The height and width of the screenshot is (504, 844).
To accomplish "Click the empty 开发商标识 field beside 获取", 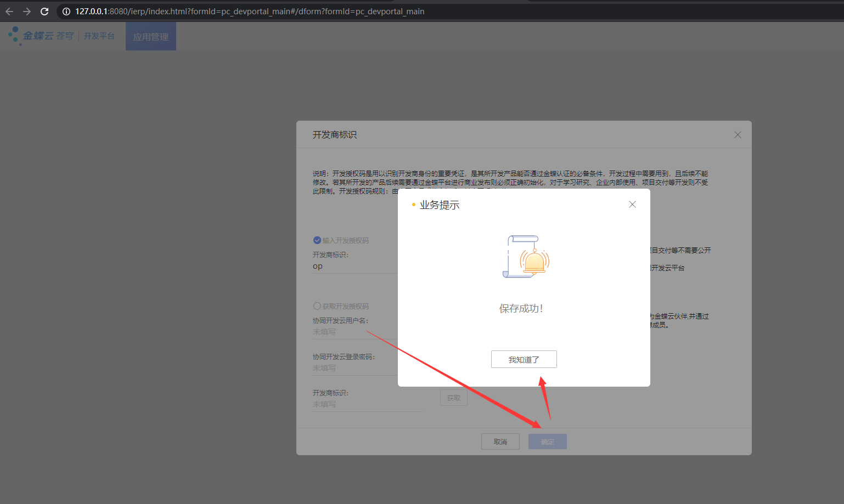I will click(x=367, y=404).
